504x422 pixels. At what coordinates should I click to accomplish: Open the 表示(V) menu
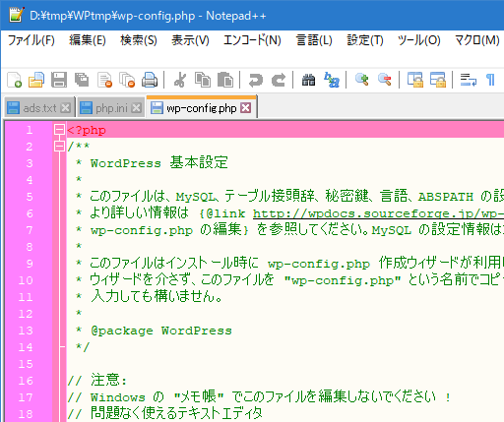coord(190,40)
